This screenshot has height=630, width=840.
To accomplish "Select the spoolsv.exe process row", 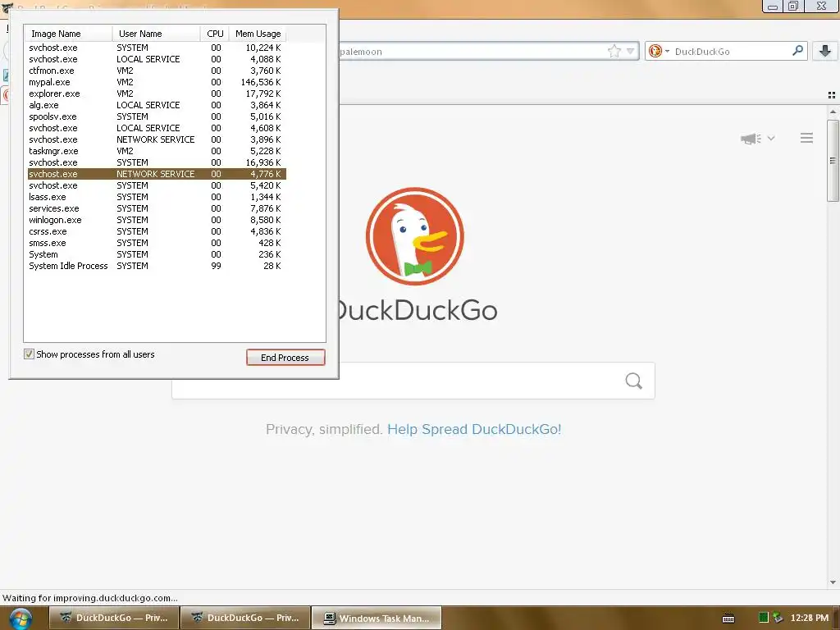I will (157, 116).
